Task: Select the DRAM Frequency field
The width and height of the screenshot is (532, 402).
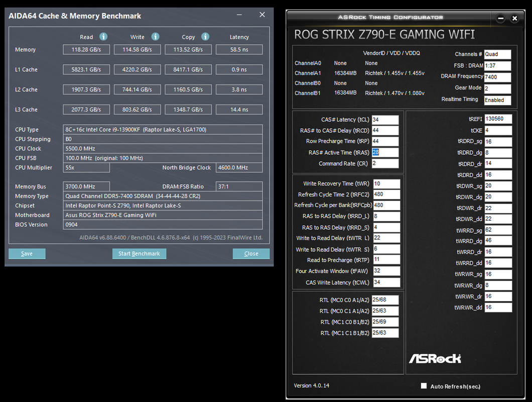Action: (x=497, y=77)
